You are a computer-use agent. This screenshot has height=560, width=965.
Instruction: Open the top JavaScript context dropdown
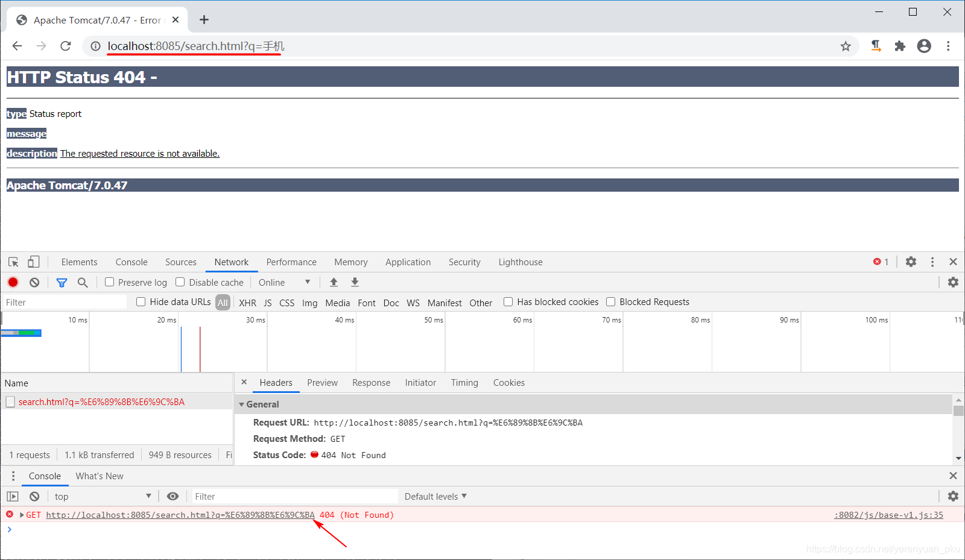[103, 496]
